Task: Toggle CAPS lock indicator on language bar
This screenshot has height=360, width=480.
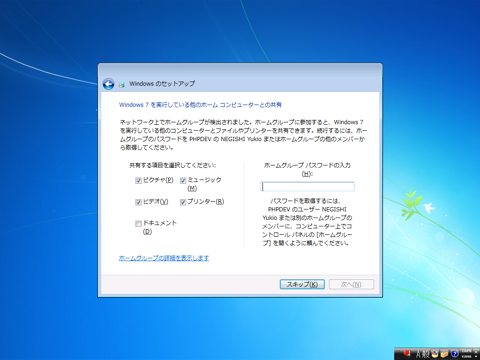Action: pos(466,351)
